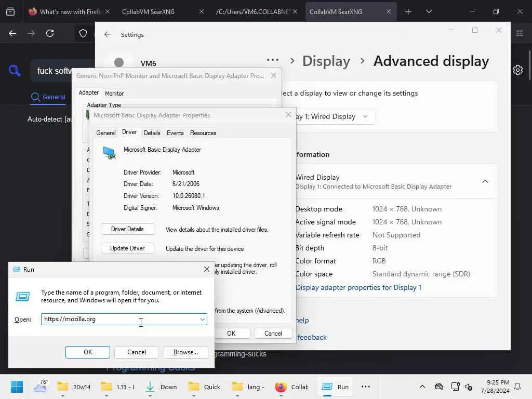
Task: Click the tracking protection shield icon
Action: 83,33
